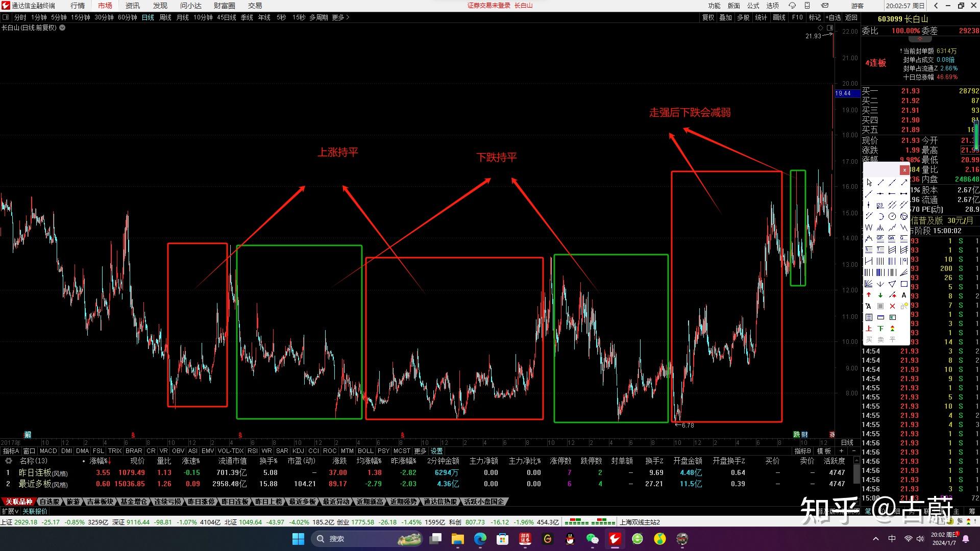Expand the 扩展 panel at bottom left
The image size is (980, 551).
click(10, 511)
